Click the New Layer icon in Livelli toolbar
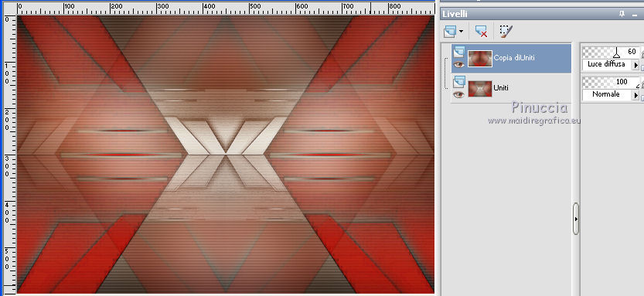644x296 pixels. click(x=450, y=31)
